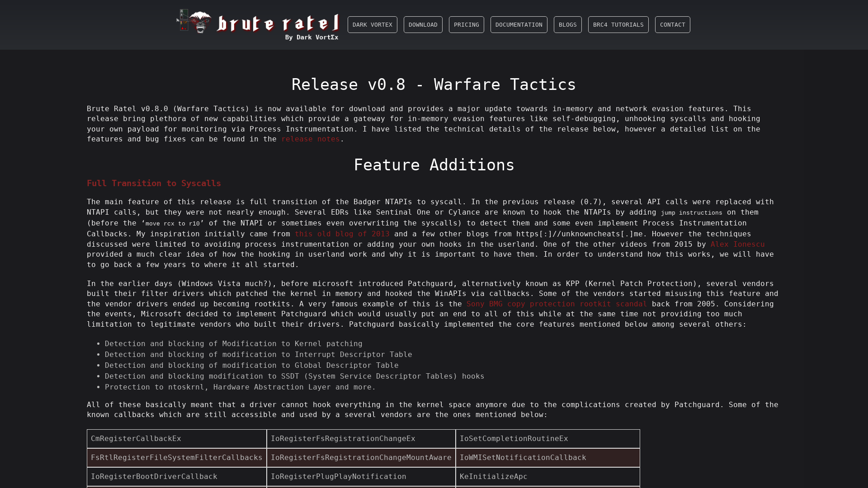Open 'this old blog of 2013' link
This screenshot has height=488, width=868.
click(342, 234)
